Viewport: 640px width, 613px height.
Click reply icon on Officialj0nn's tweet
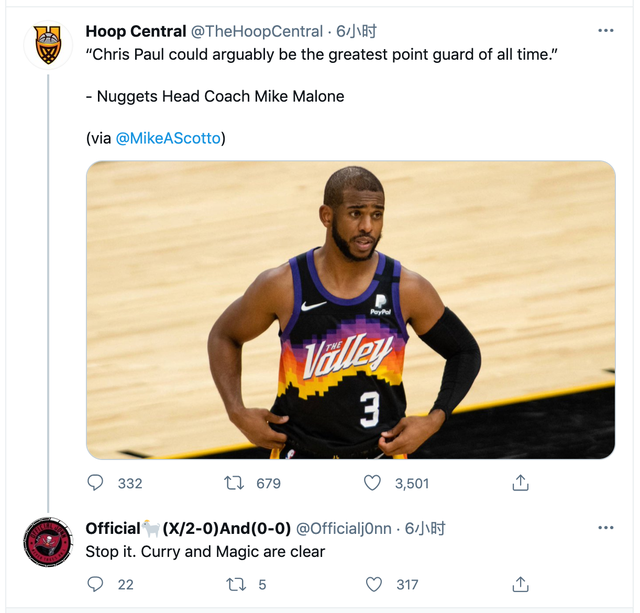96,584
